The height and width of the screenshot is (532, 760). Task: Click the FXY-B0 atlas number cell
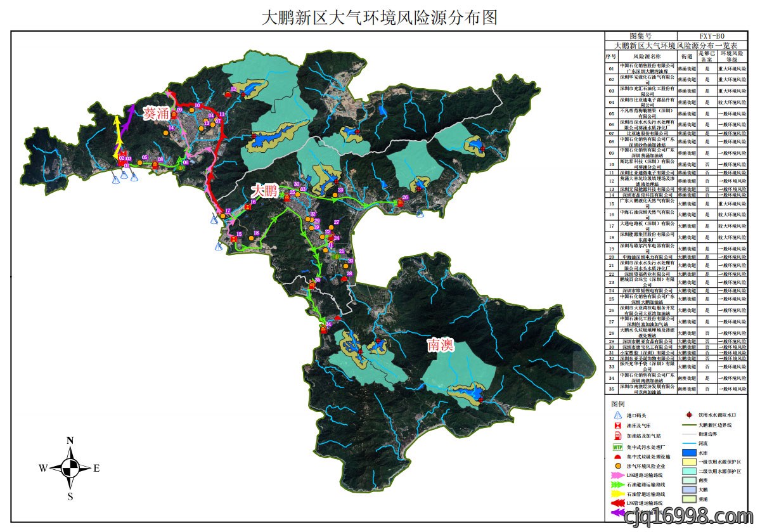(x=712, y=36)
